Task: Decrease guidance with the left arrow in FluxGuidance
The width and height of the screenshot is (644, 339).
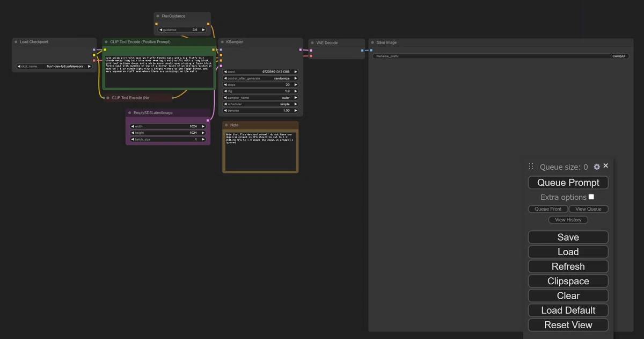Action: click(161, 30)
